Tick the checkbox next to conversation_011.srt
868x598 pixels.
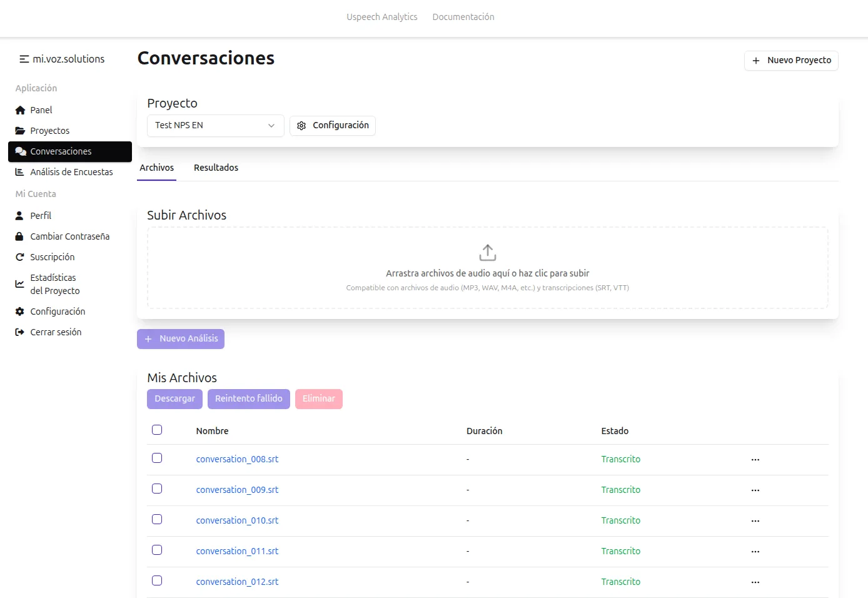157,550
